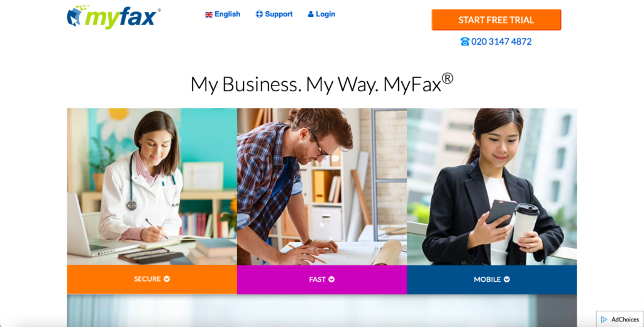644x327 pixels.
Task: Call the 020 3147 4872 link
Action: coord(501,42)
